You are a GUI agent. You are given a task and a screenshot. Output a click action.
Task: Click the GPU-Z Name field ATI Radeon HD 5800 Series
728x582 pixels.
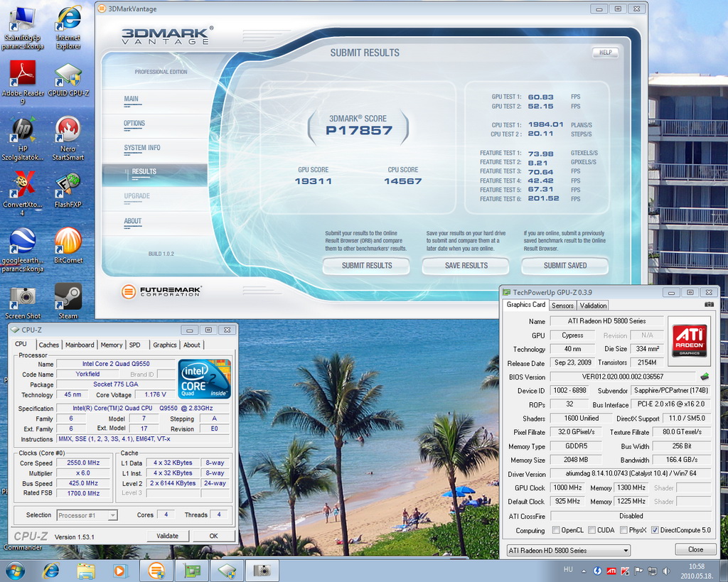[x=607, y=320]
